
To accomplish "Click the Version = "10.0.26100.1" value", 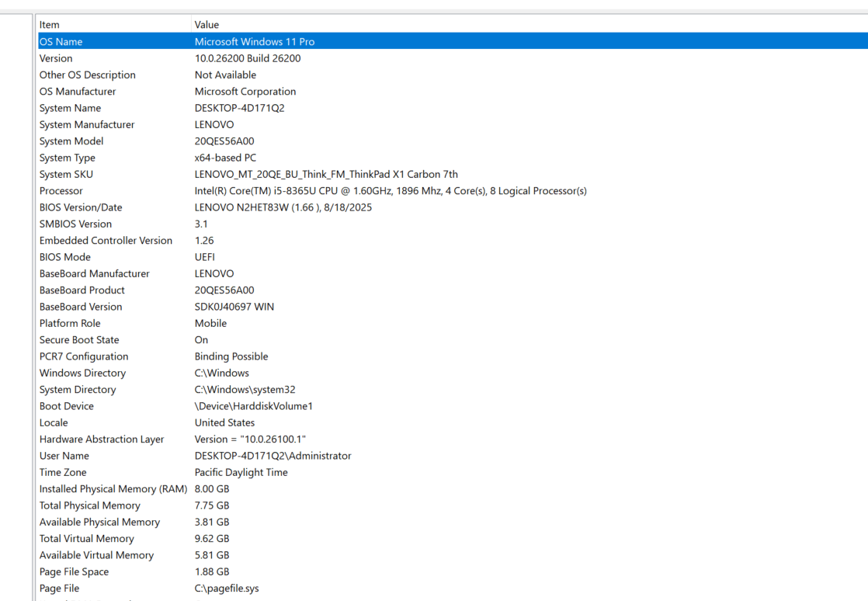I will pos(250,440).
